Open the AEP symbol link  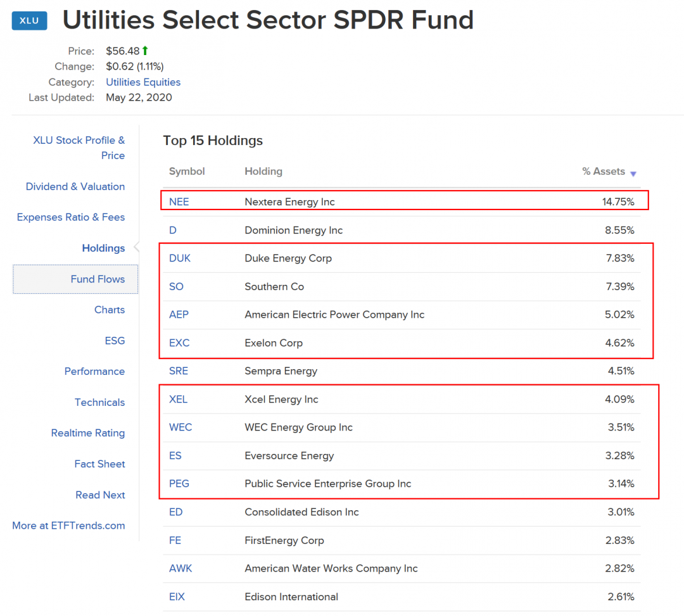click(179, 314)
